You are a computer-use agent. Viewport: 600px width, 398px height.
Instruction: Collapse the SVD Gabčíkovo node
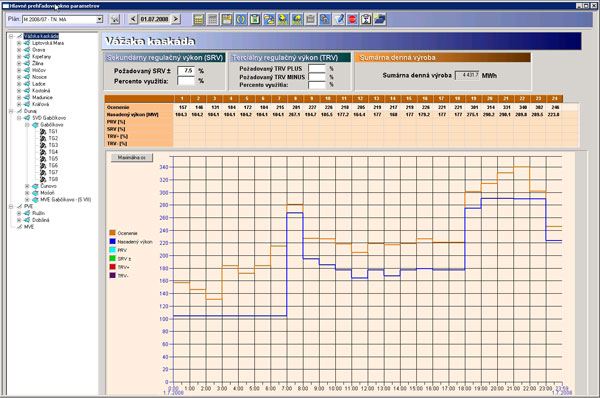click(19, 118)
